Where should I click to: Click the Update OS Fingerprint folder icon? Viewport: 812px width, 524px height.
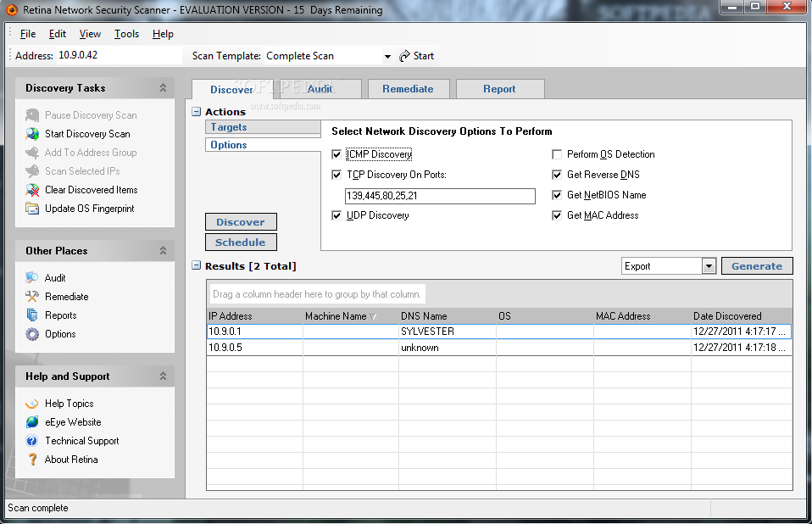[32, 208]
